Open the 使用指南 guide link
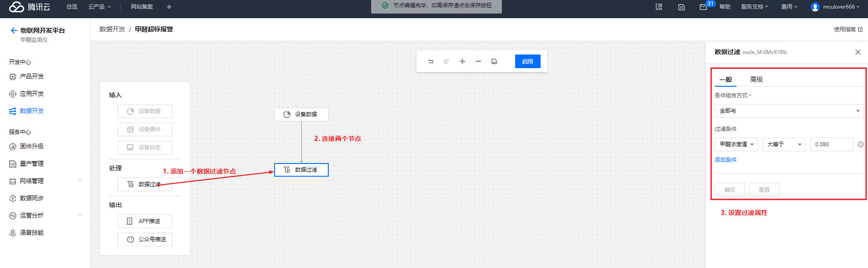868x268 pixels. (x=848, y=30)
